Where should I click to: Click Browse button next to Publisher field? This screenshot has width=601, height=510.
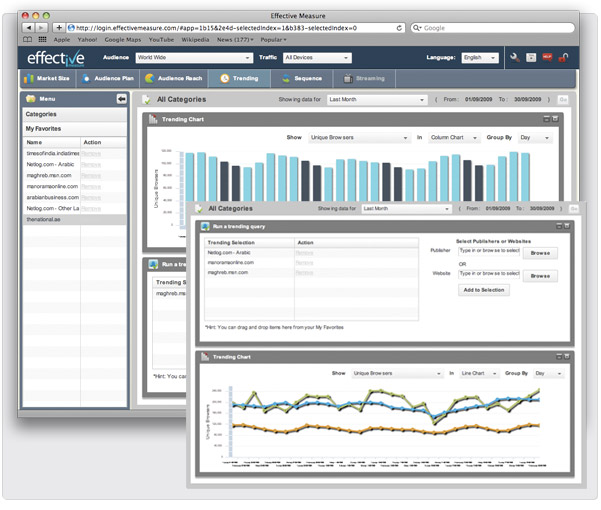point(539,253)
